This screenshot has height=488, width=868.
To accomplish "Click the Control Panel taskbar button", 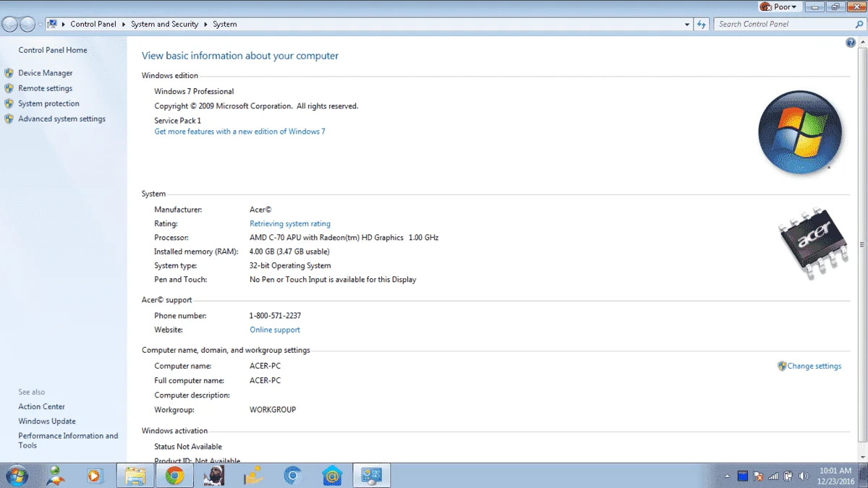I will point(372,476).
